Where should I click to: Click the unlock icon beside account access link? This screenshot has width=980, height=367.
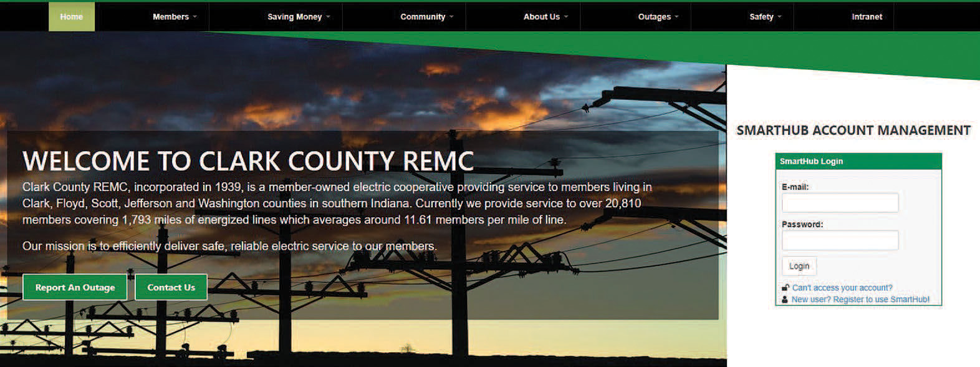tap(785, 288)
